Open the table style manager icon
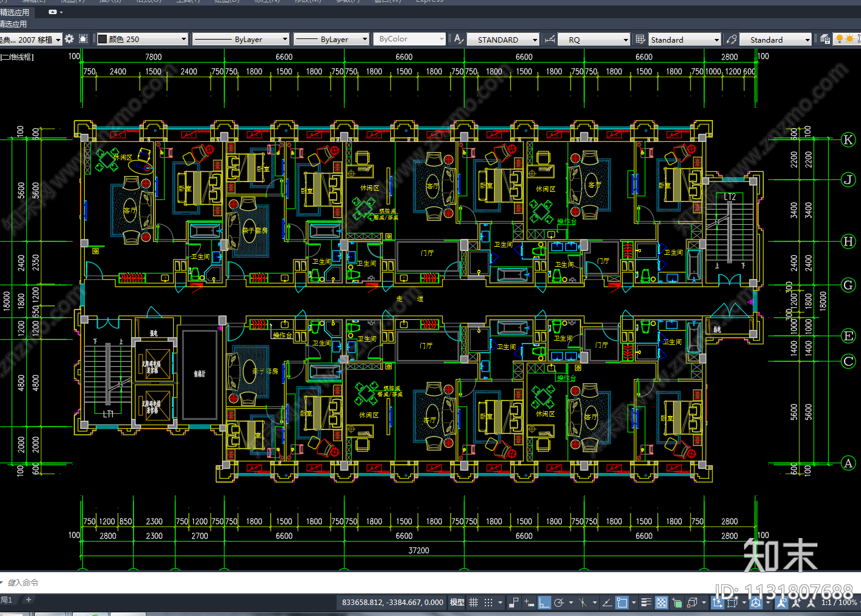The height and width of the screenshot is (616, 861). point(640,39)
